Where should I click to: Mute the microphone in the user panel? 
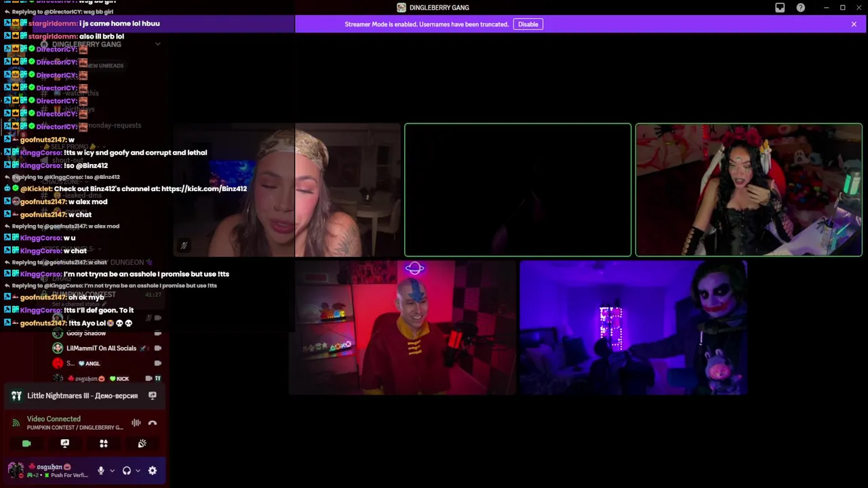[x=101, y=470]
